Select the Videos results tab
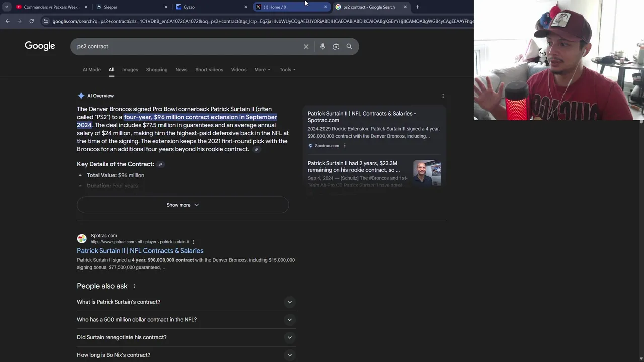The height and width of the screenshot is (362, 644). click(238, 70)
